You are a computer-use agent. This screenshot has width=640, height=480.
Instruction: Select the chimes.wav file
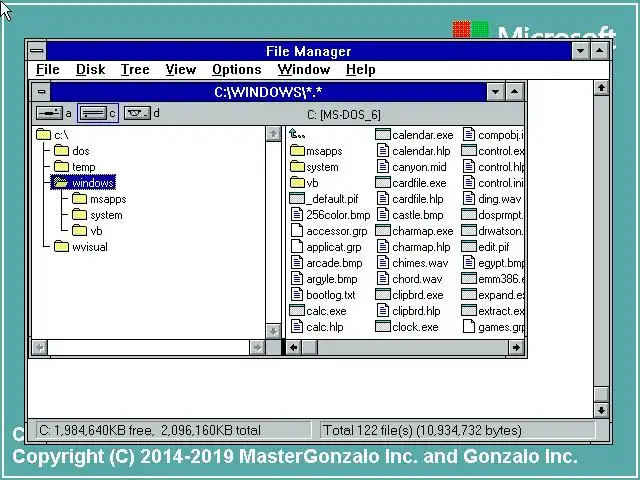(x=412, y=263)
